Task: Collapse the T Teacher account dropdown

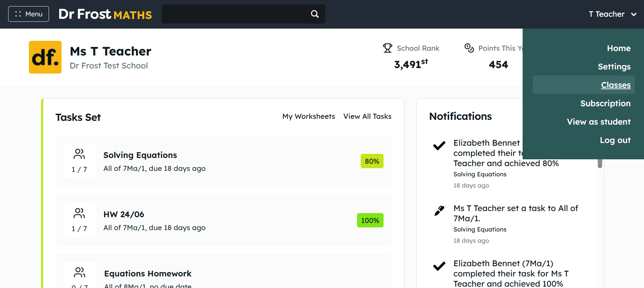Action: [613, 14]
